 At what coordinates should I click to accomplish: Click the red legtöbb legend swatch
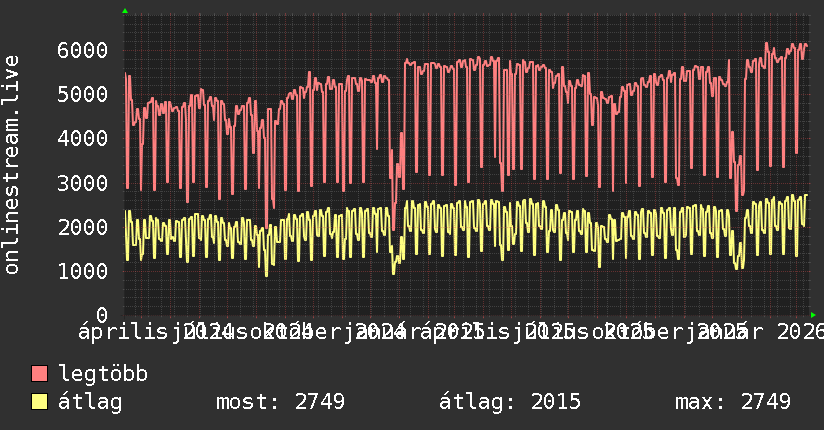click(x=39, y=374)
